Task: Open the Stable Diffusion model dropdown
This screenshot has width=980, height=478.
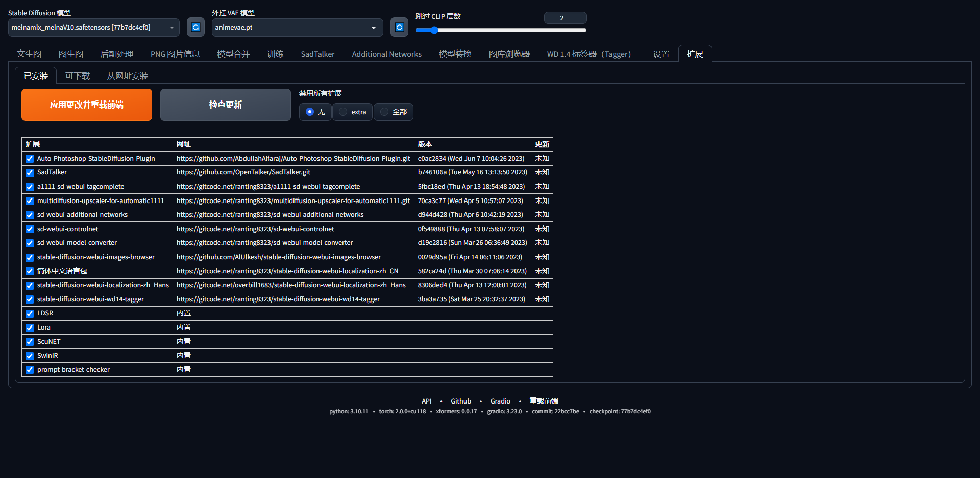Action: 93,28
